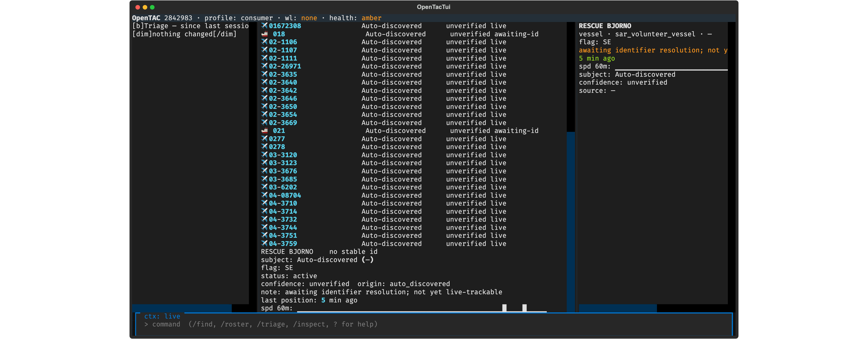Click the spd 60m line in detail panel

[x=653, y=66]
